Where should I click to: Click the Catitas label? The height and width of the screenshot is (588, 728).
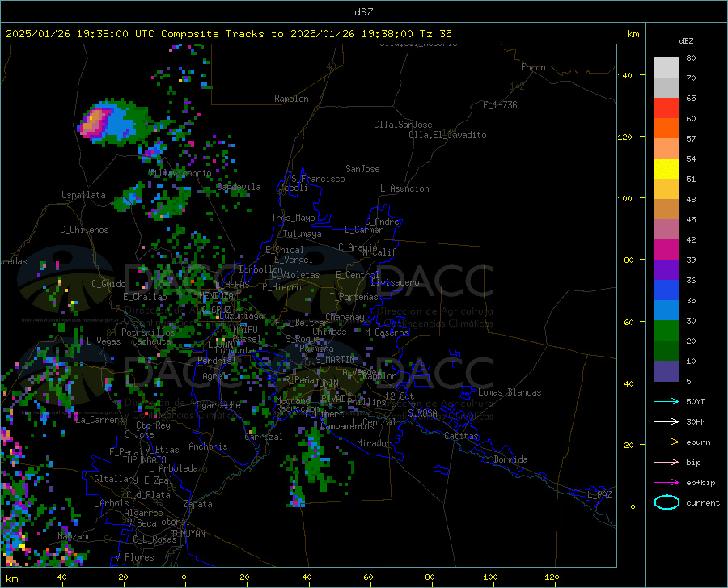pos(461,436)
